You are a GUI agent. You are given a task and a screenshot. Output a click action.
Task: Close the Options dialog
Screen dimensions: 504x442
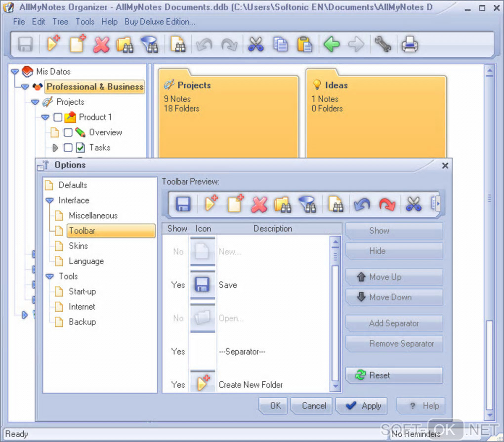click(445, 165)
